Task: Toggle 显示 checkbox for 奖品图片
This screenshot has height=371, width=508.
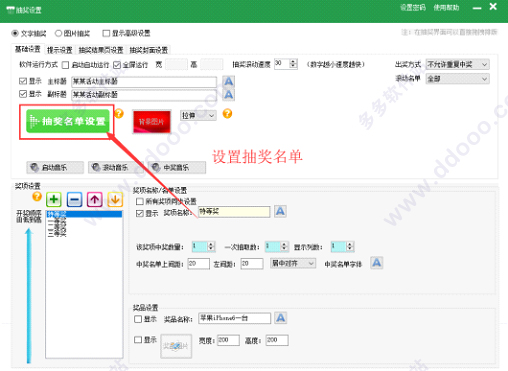Action: 138,340
